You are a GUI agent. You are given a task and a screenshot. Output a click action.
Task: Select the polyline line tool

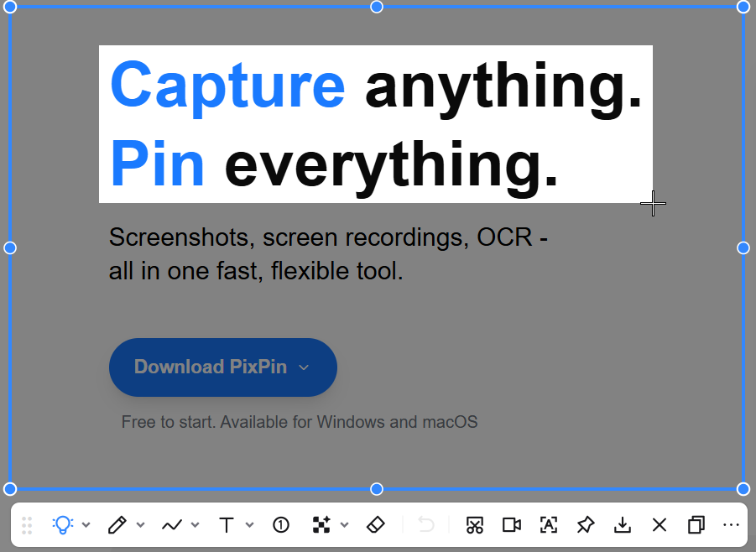point(172,524)
